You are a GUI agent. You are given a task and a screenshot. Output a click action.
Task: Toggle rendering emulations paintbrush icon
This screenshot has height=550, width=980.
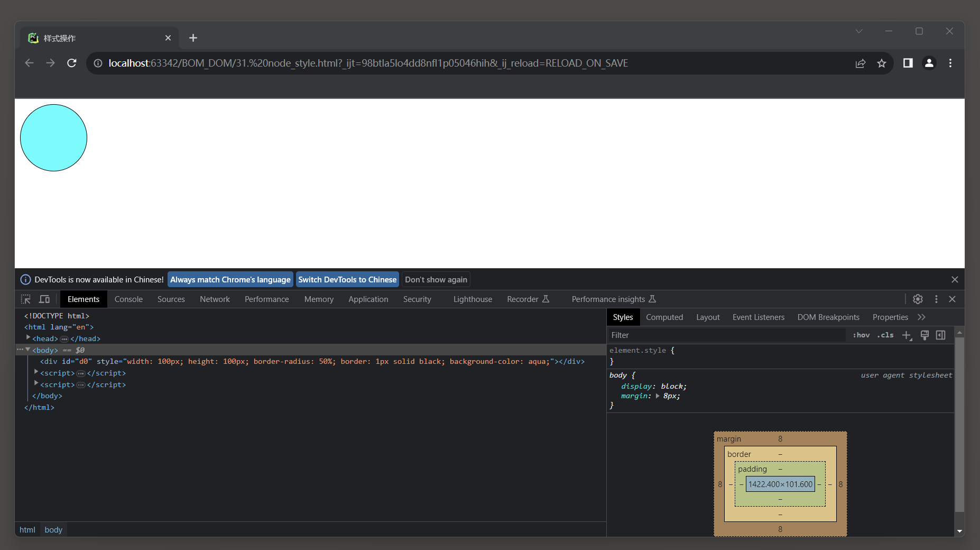pos(924,335)
